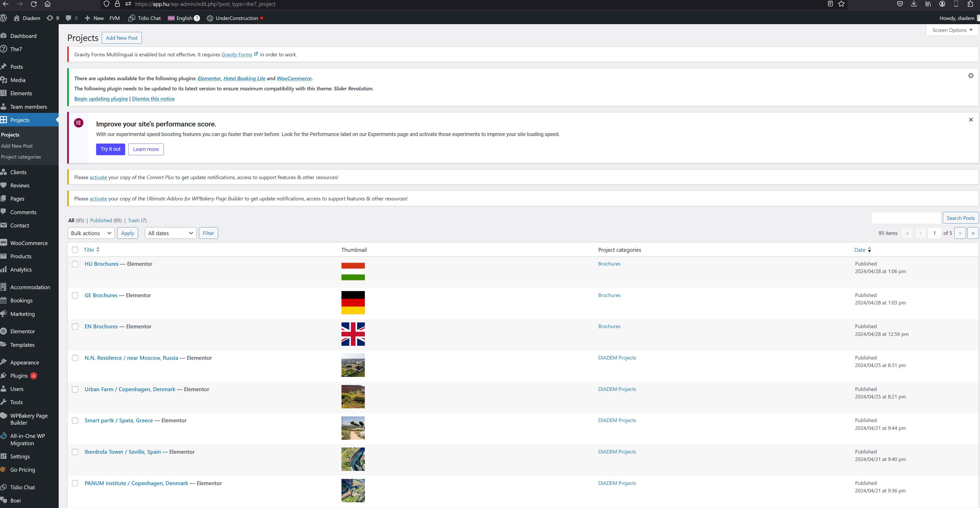Check the HU Brochures row checkbox

pyautogui.click(x=75, y=264)
